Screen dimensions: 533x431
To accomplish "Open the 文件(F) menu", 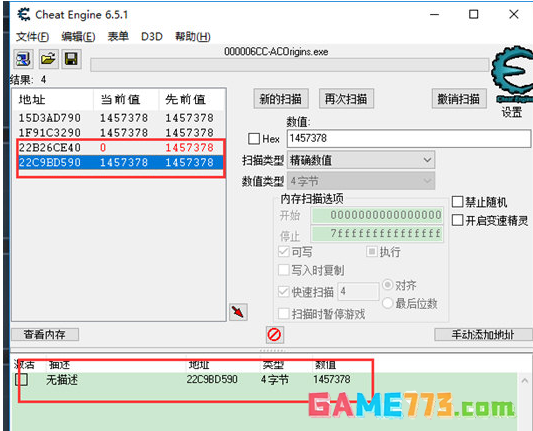I will click(x=32, y=36).
